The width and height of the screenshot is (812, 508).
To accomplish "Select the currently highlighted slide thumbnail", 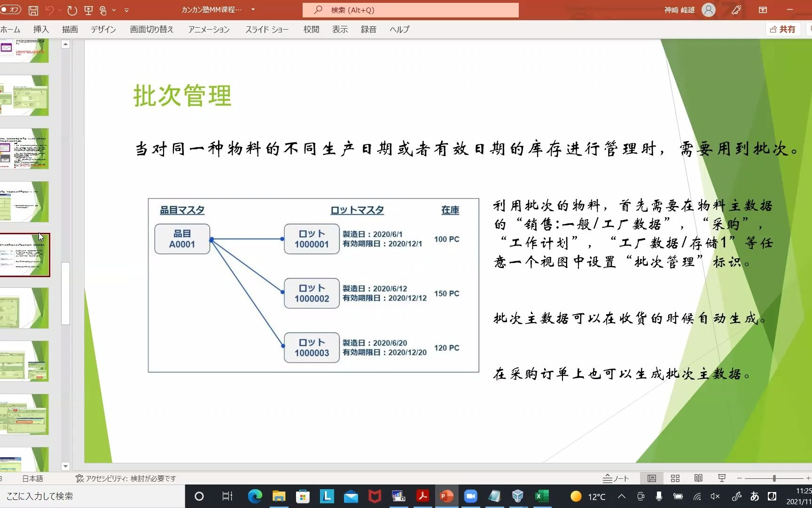I will (24, 255).
